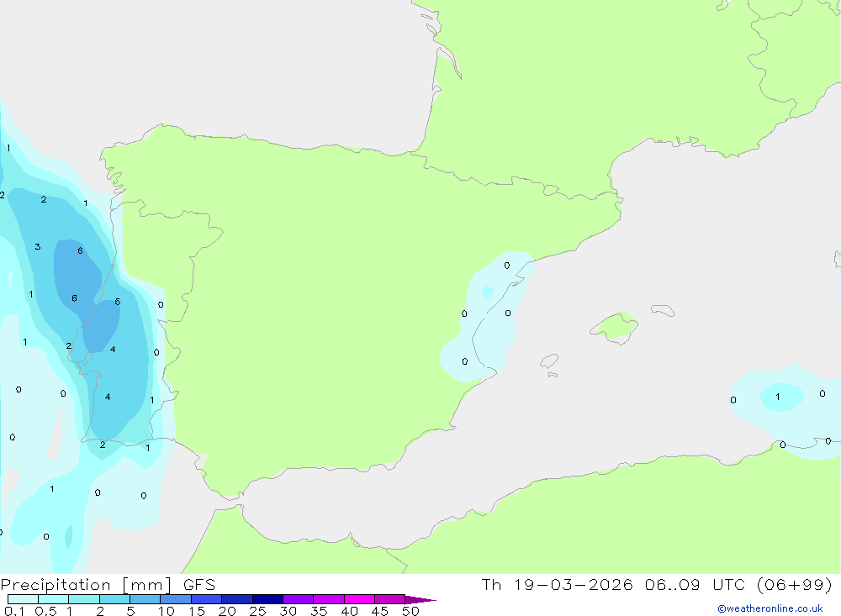Select the 40–45 mm magenta legend swatch
The width and height of the screenshot is (841, 616).
tap(359, 599)
